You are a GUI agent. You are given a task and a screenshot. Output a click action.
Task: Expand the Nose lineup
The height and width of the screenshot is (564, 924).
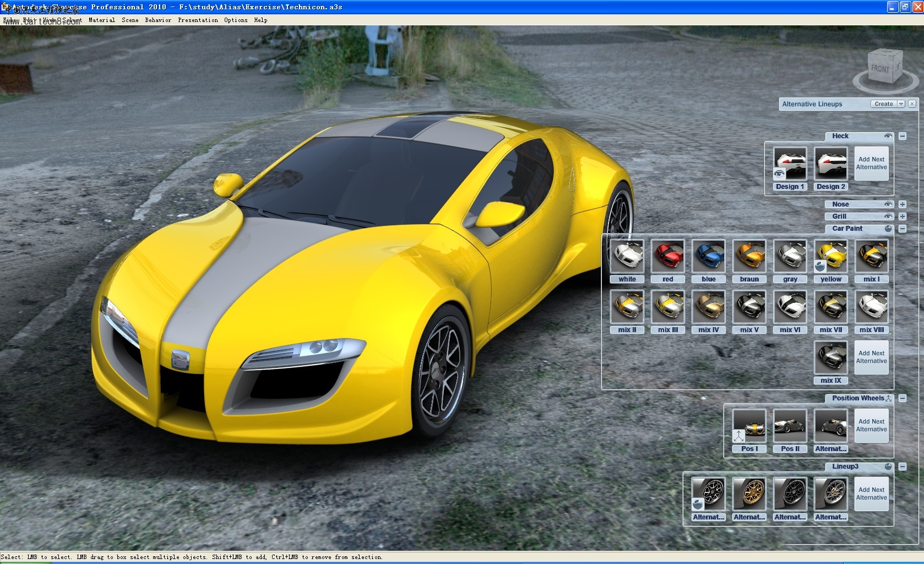903,204
